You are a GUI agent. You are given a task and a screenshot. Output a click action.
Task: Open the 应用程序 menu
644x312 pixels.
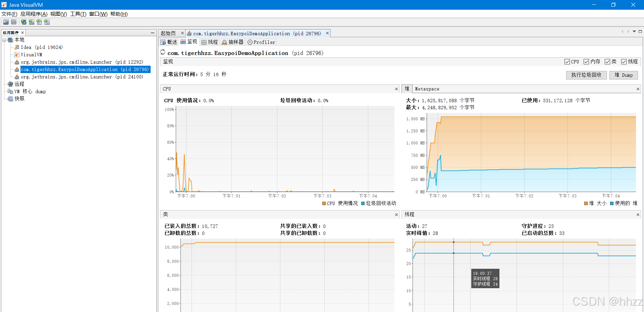[34, 14]
